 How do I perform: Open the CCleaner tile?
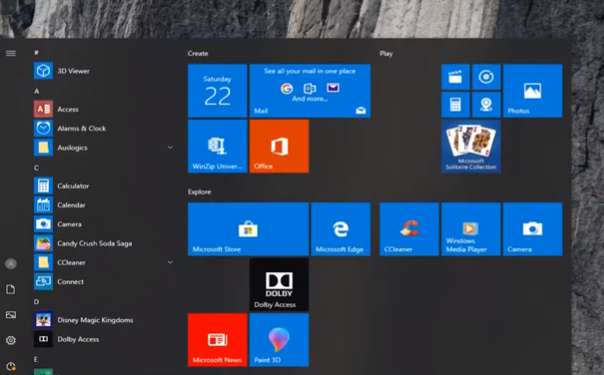pos(409,229)
